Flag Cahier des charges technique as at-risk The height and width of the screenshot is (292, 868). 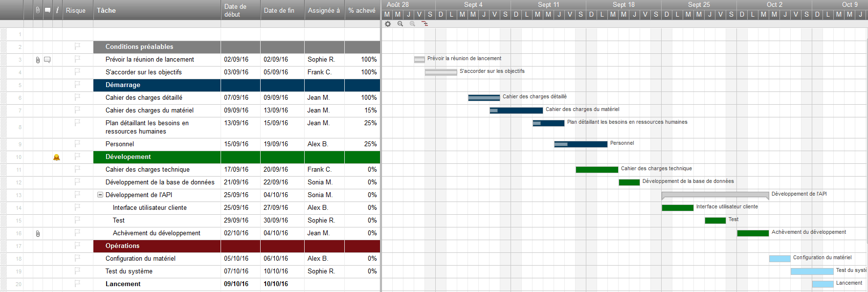click(77, 169)
